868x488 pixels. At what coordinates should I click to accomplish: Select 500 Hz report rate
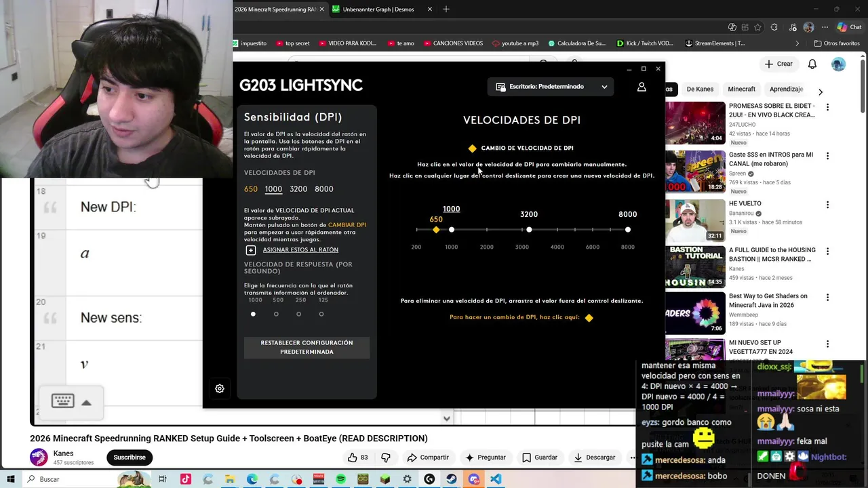tap(276, 314)
